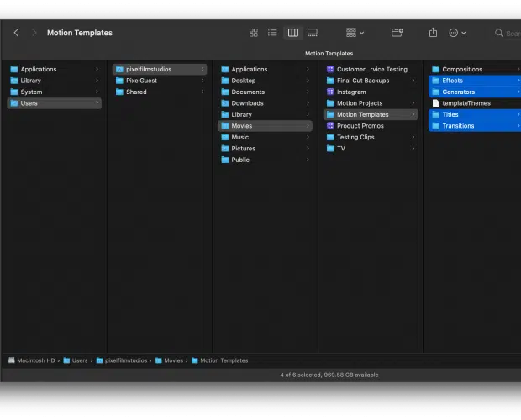Switch to list view
Viewport: 521px width, 420px height.
click(272, 33)
